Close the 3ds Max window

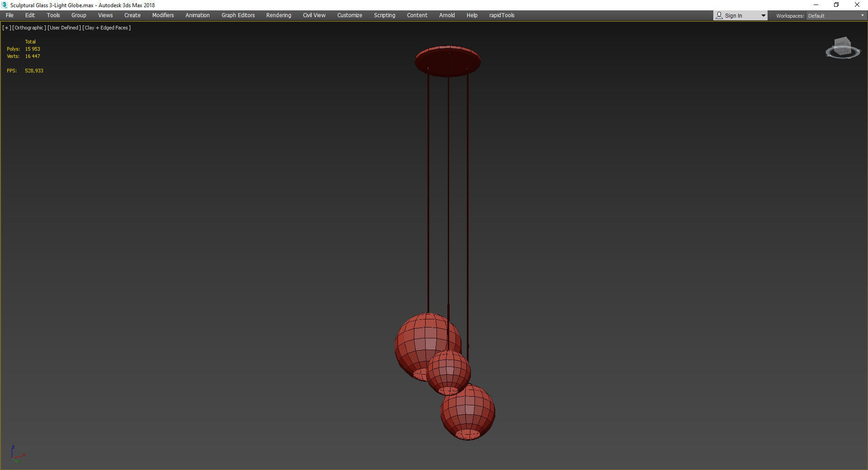857,5
